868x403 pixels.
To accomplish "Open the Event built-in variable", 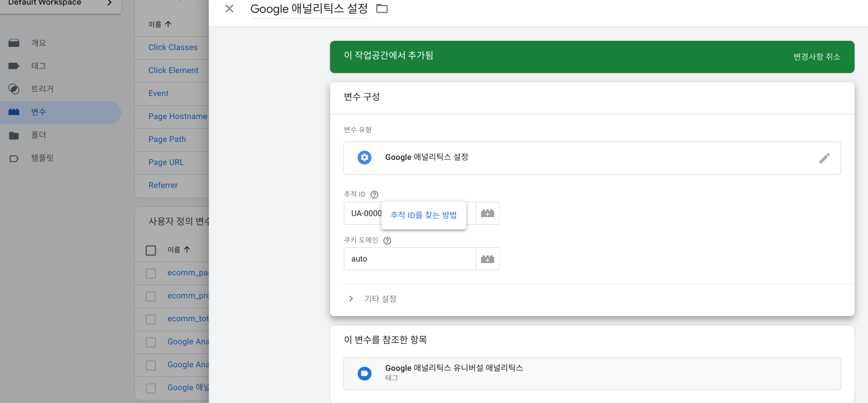I will [x=158, y=93].
